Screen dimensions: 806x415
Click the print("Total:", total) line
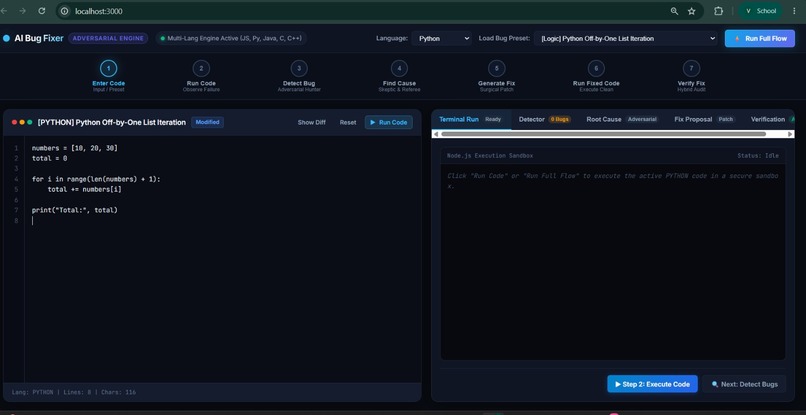point(75,210)
